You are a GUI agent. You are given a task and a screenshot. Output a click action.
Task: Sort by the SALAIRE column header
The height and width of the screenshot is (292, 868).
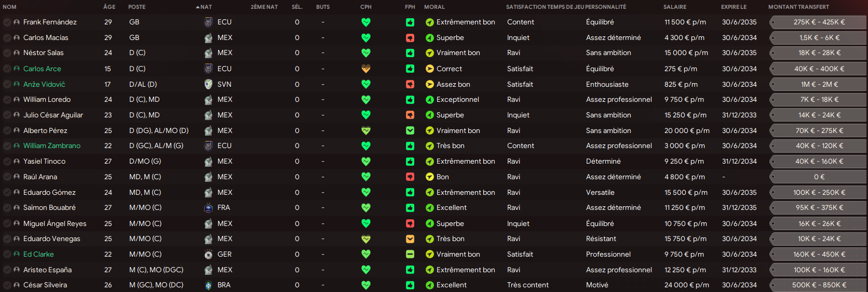pyautogui.click(x=674, y=7)
